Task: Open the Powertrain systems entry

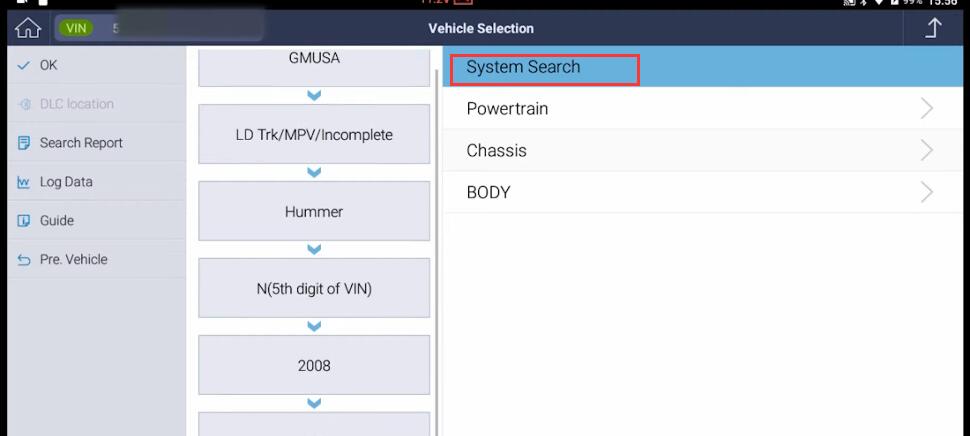Action: (x=706, y=109)
